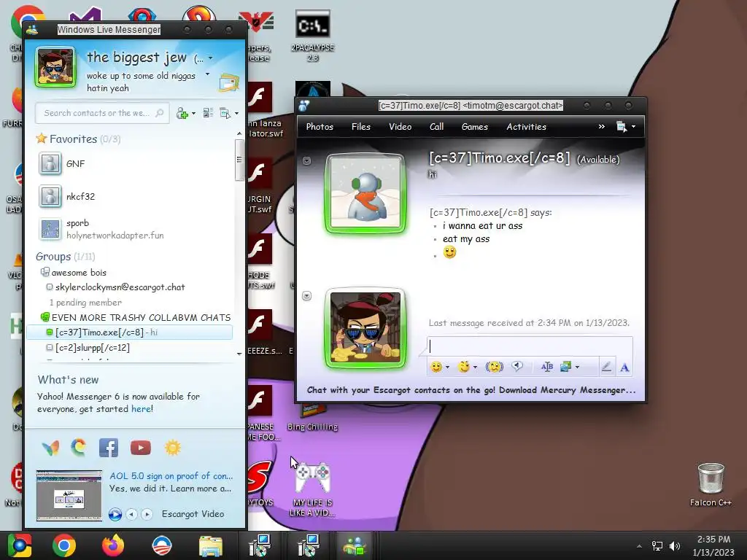Expand Add a contact dropdown arrow
Screen dimensions: 747x560
coord(193,113)
